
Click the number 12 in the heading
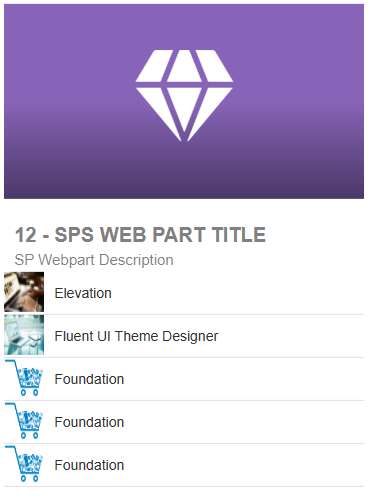25,235
